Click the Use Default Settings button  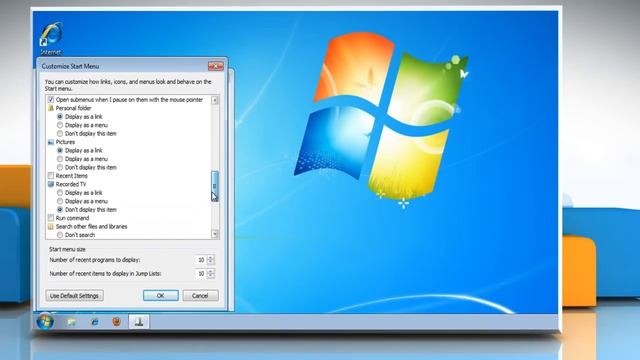click(x=74, y=296)
